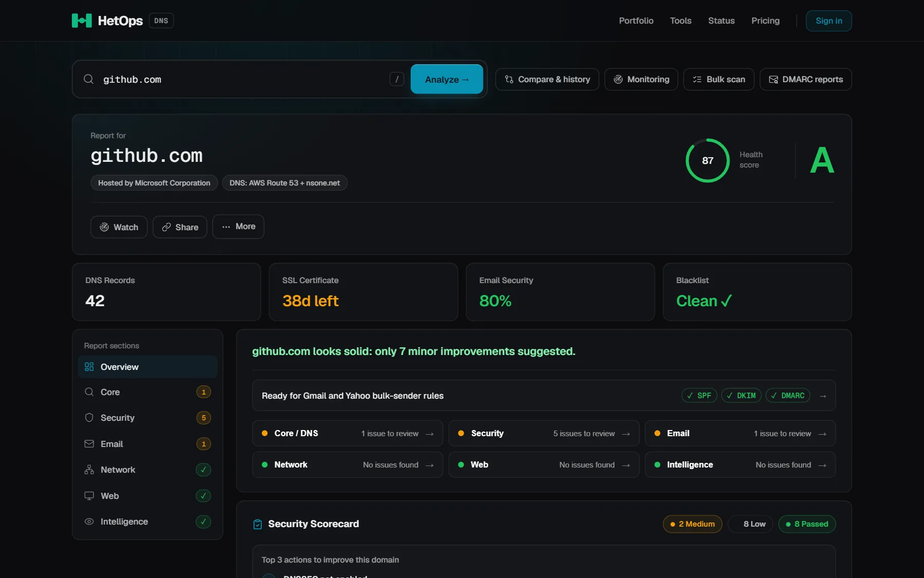Click arrow on bulk-sender rules row
The height and width of the screenshot is (578, 924).
point(823,396)
